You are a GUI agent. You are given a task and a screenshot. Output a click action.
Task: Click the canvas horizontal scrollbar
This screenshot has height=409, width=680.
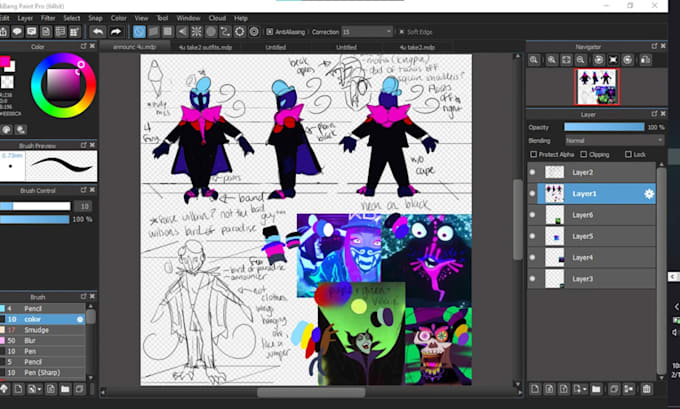pyautogui.click(x=311, y=393)
